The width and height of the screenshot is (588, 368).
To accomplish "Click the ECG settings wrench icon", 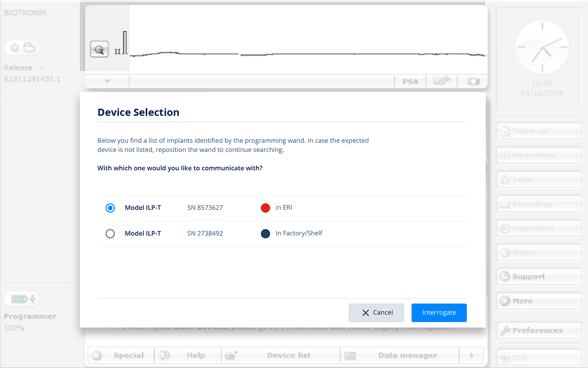I will (x=441, y=81).
